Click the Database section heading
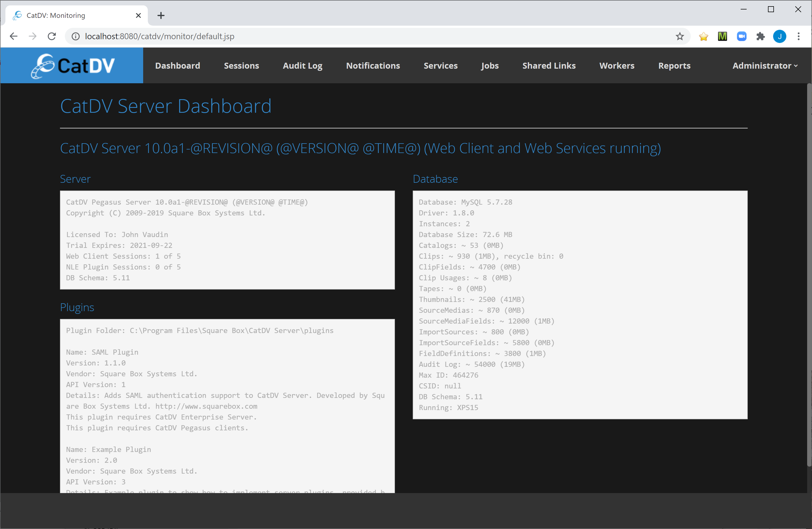 pyautogui.click(x=435, y=179)
